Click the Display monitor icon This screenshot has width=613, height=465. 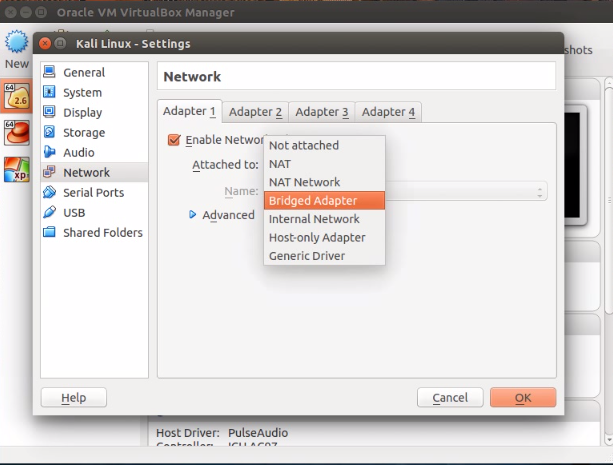(49, 112)
